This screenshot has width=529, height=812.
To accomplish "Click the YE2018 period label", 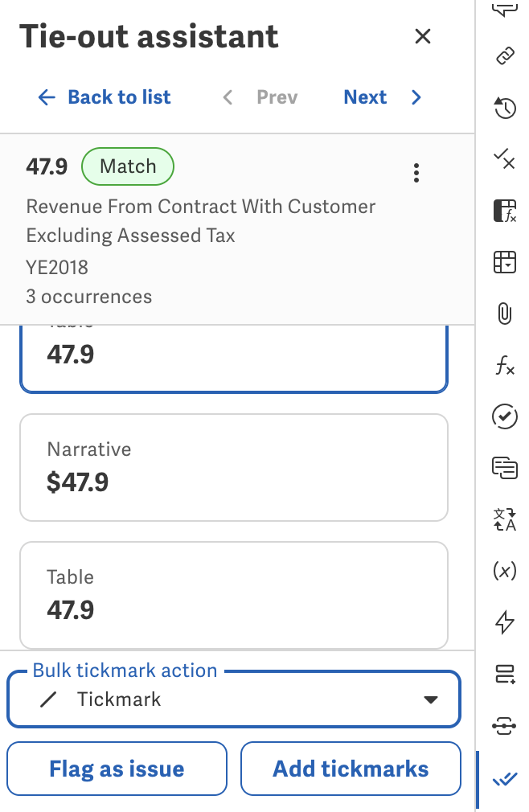I will point(57,267).
